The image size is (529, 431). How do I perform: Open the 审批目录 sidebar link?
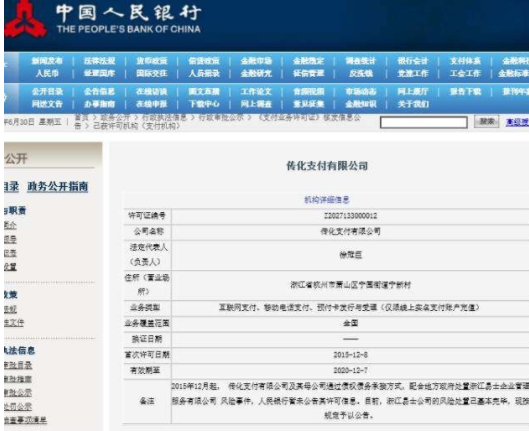[x=18, y=365]
